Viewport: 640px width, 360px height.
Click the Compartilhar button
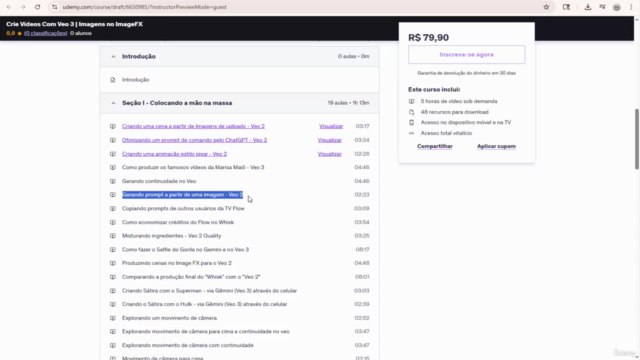click(435, 147)
